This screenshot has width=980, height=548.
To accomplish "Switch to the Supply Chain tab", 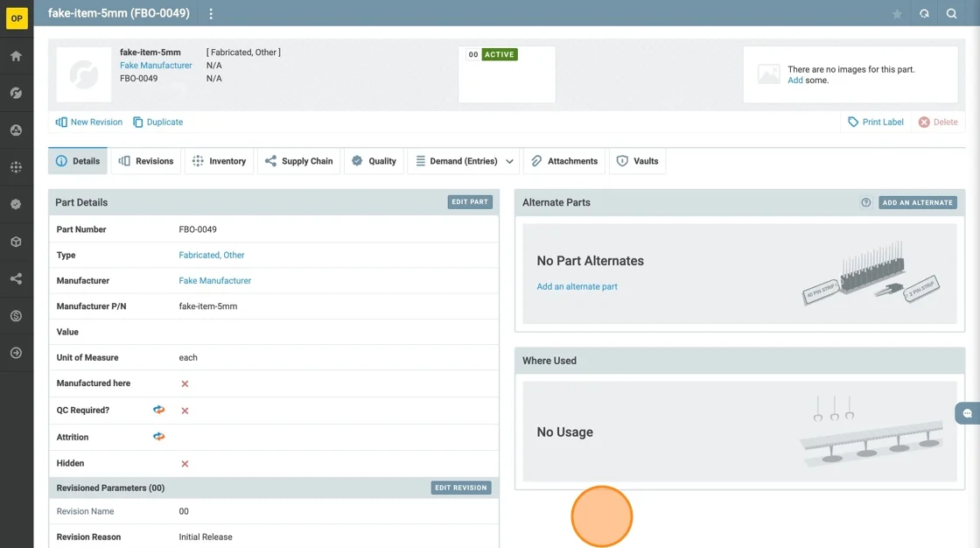I will click(298, 161).
